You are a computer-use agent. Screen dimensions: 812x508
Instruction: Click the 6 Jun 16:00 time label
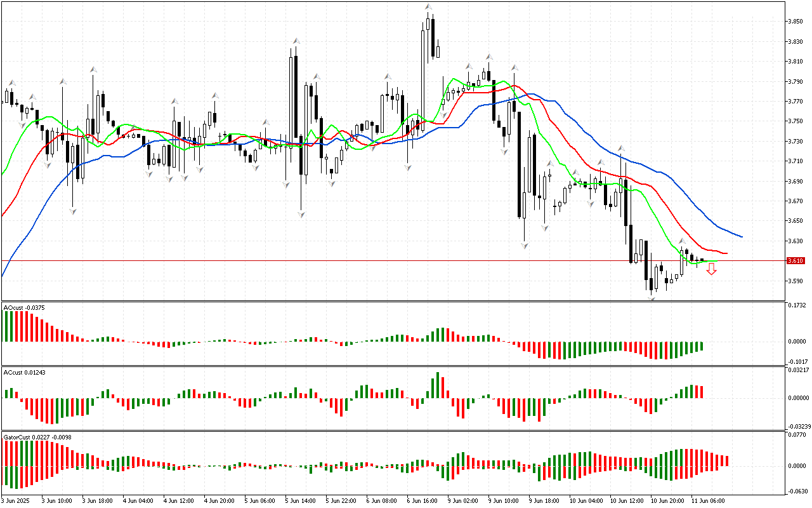pyautogui.click(x=422, y=501)
